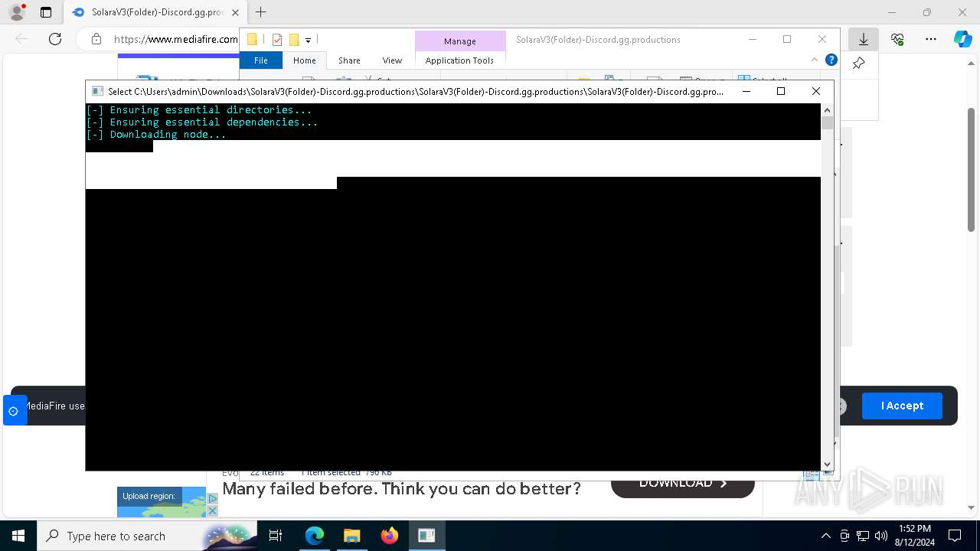Open volume control tray icon
This screenshot has height=551, width=980.
point(881,536)
